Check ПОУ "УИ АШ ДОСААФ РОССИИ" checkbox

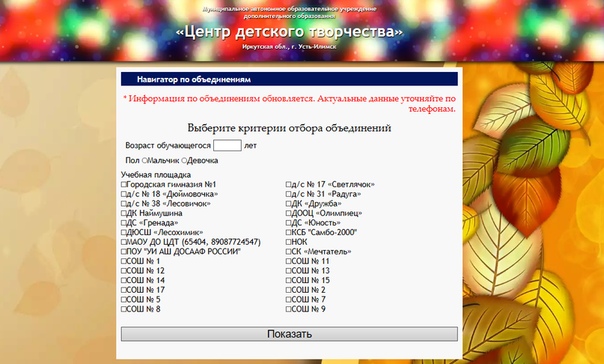pyautogui.click(x=124, y=252)
